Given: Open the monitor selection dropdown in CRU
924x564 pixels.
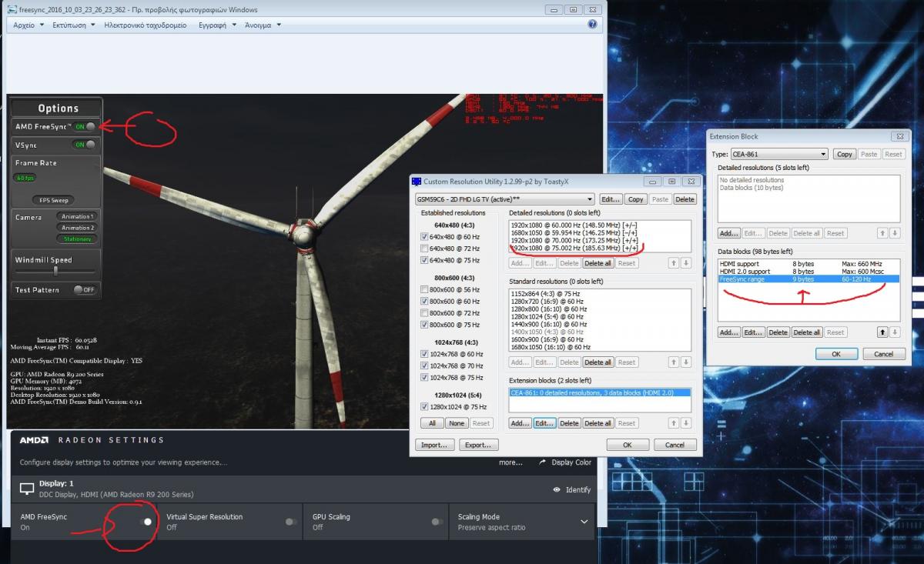Looking at the screenshot, I should (504, 199).
